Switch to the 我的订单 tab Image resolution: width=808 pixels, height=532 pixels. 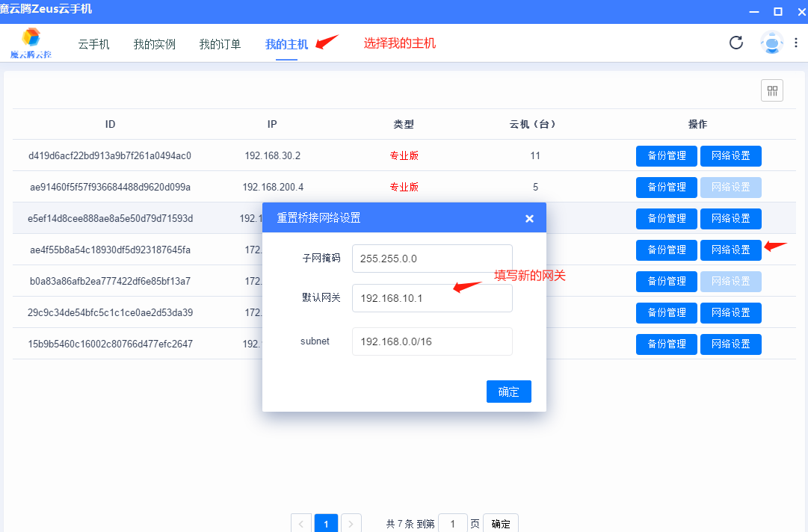(x=220, y=43)
